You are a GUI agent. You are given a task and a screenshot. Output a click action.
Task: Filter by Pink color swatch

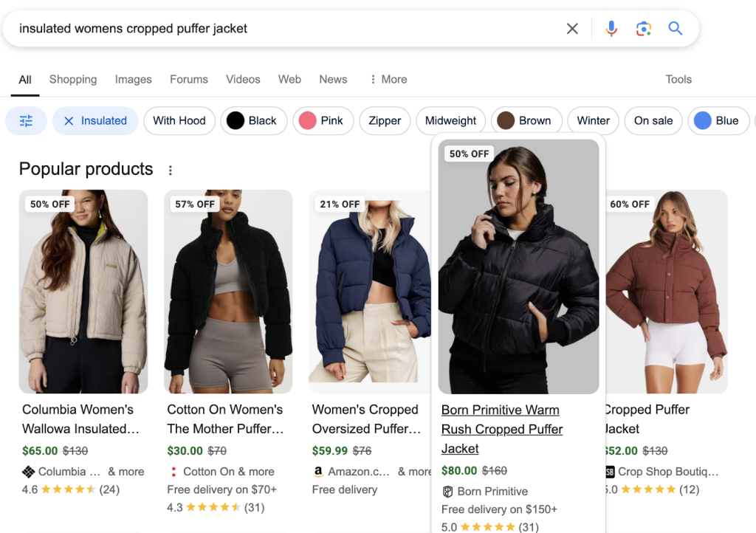click(x=323, y=121)
